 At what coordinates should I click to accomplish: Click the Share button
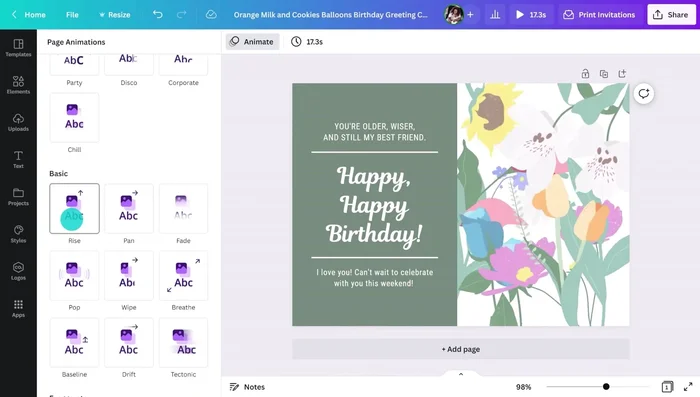(671, 14)
